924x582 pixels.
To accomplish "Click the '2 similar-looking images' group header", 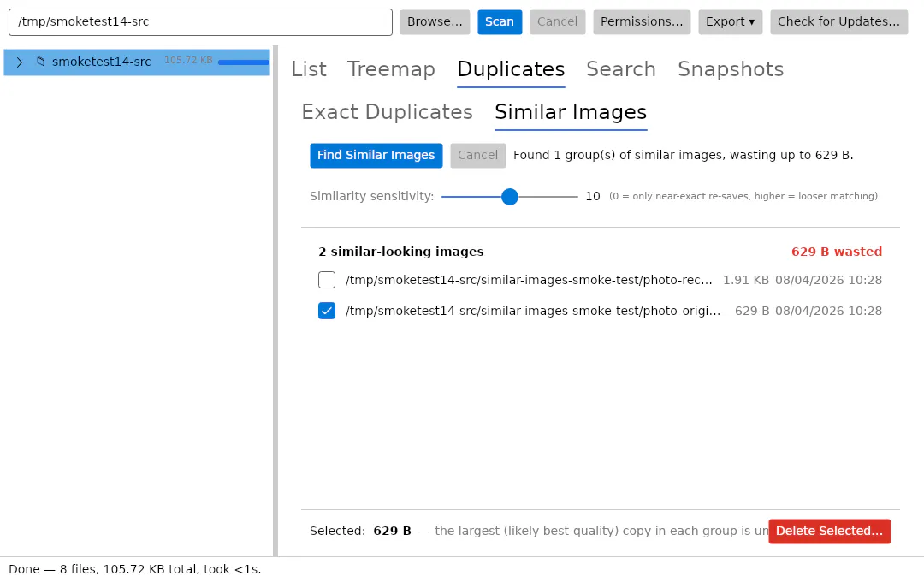I will [x=401, y=252].
